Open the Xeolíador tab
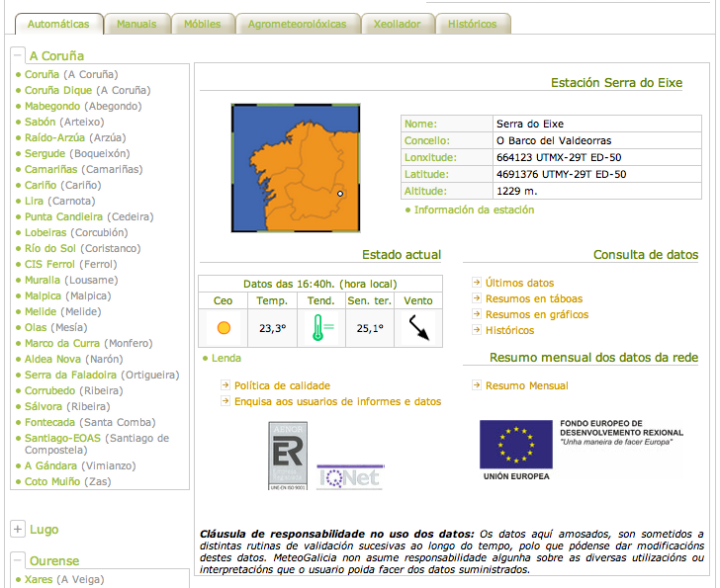Image resolution: width=720 pixels, height=588 pixels. pyautogui.click(x=398, y=24)
